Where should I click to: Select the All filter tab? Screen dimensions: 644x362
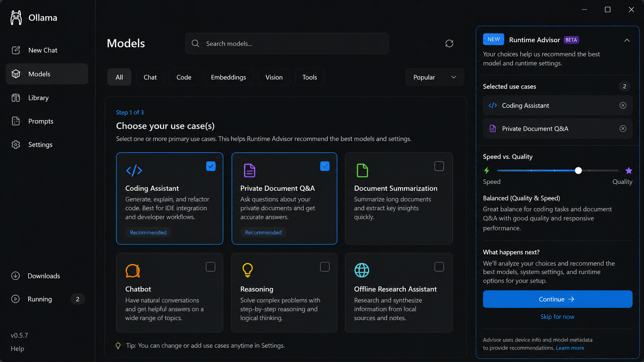click(119, 77)
